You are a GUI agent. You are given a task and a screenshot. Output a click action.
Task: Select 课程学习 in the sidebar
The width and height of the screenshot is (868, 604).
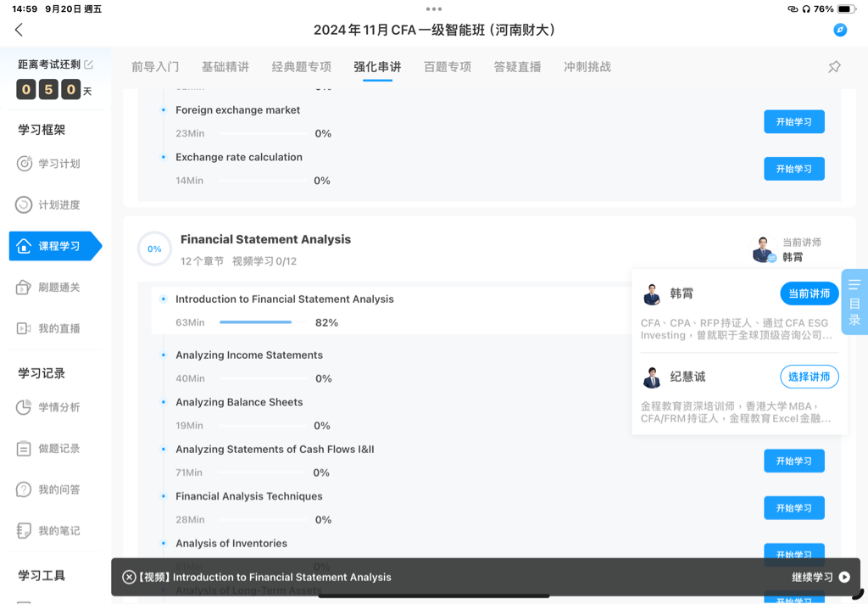pos(55,246)
